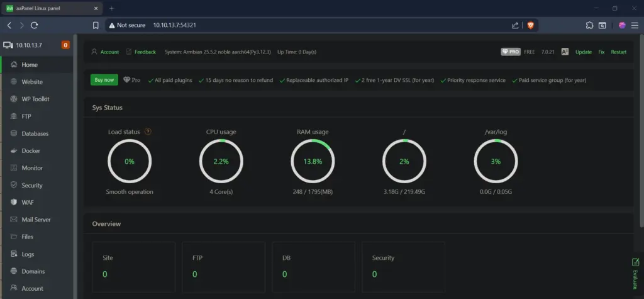
Task: Click the version number 7.0.21
Action: pyautogui.click(x=548, y=52)
